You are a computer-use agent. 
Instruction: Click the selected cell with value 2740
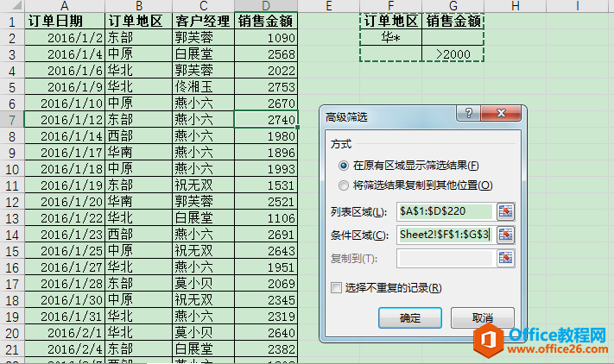(266, 120)
